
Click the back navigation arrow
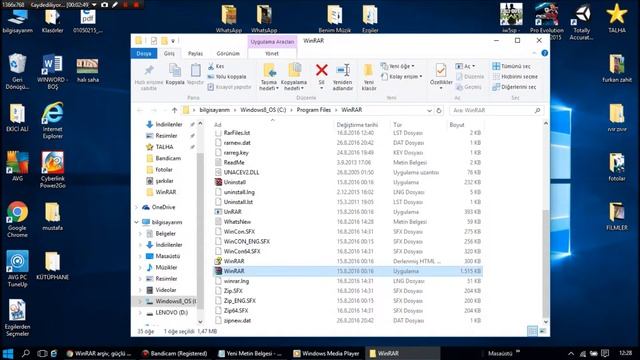click(x=140, y=110)
